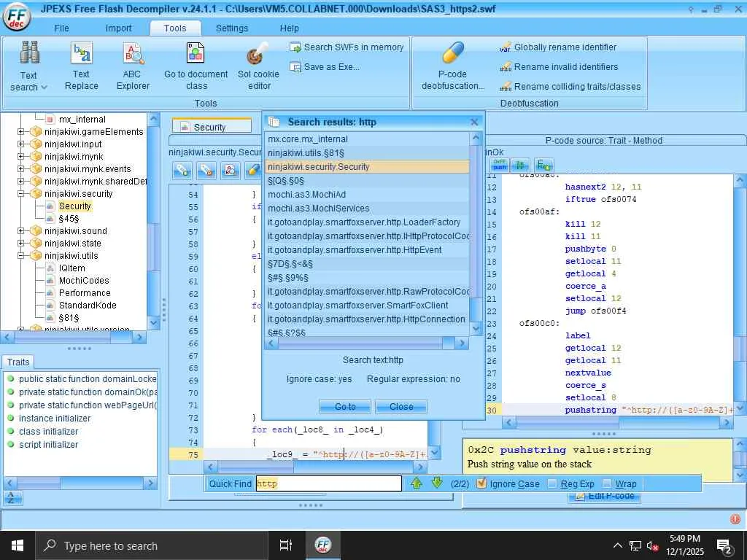
Task: Click Go to document class icon
Action: (x=196, y=67)
